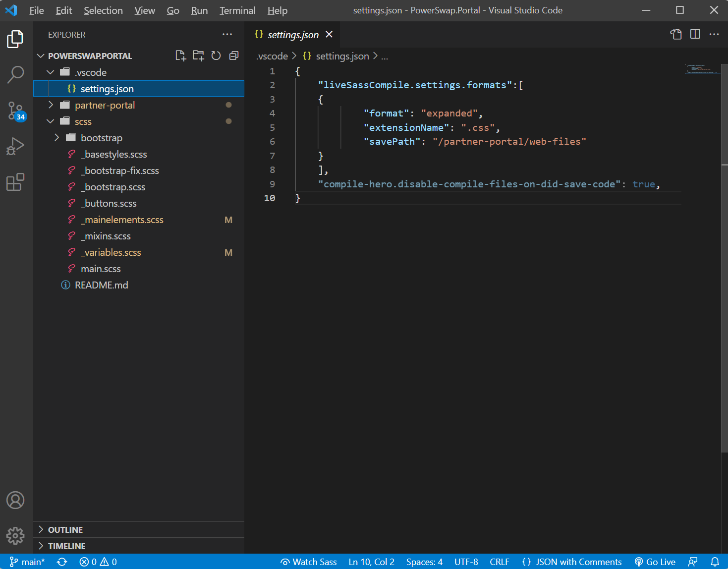Click Watch Sass in status bar
The width and height of the screenshot is (728, 569).
click(309, 562)
